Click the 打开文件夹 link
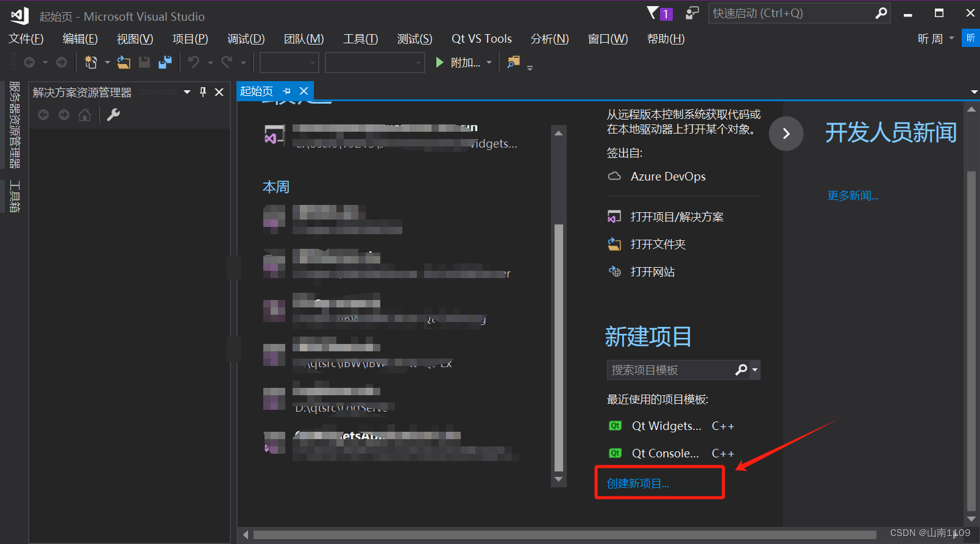Image resolution: width=980 pixels, height=544 pixels. click(x=658, y=244)
